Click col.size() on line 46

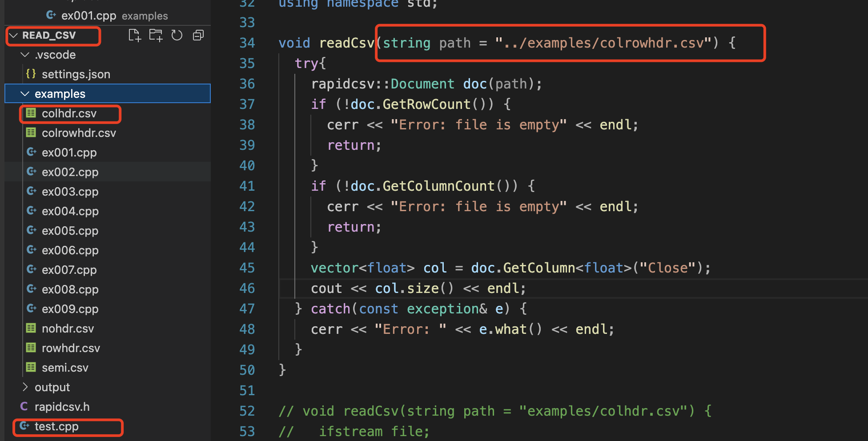pyautogui.click(x=414, y=289)
